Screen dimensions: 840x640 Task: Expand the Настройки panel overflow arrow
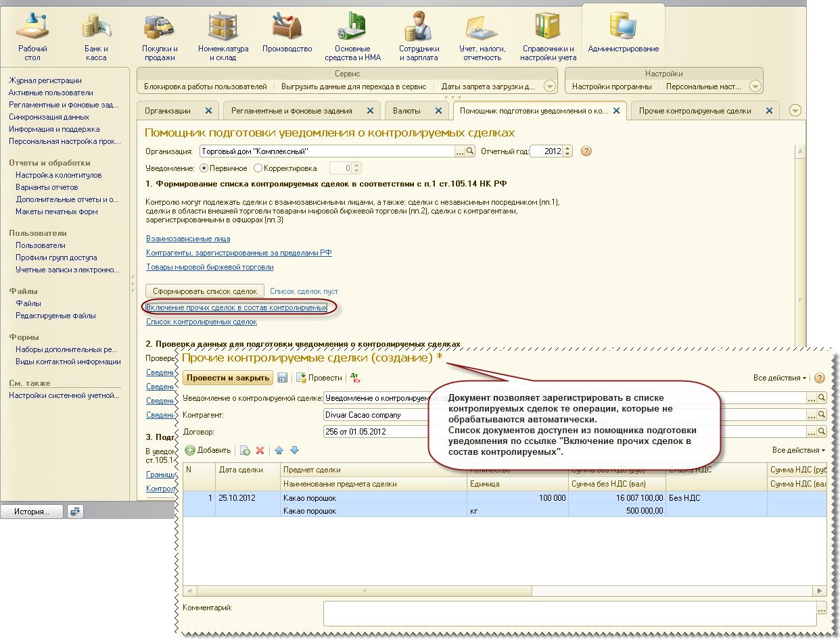(x=755, y=87)
